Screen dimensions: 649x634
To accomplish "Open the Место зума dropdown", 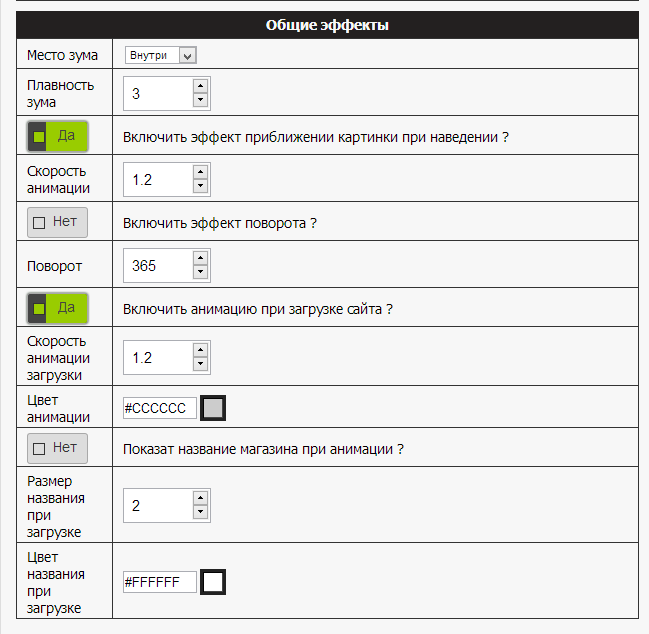I will (x=161, y=55).
